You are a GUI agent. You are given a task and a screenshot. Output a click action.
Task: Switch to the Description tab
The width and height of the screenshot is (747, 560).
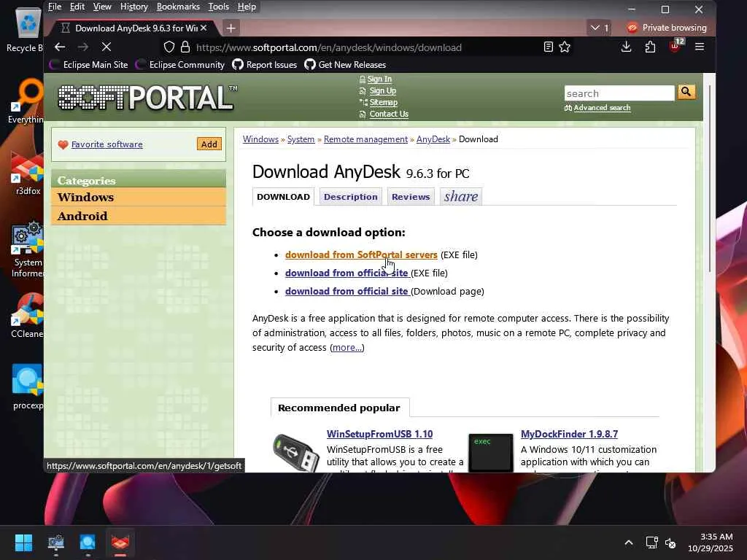pyautogui.click(x=351, y=197)
